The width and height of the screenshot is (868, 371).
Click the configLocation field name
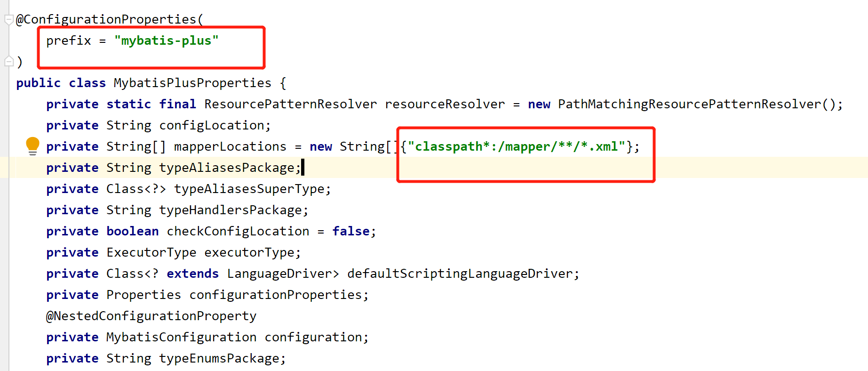212,125
